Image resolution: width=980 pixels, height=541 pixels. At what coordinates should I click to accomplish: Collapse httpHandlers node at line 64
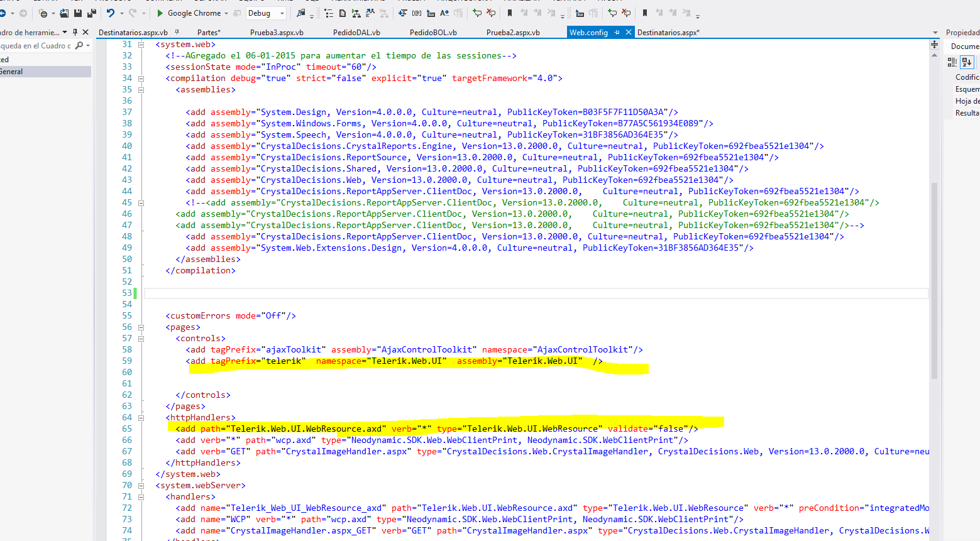141,418
